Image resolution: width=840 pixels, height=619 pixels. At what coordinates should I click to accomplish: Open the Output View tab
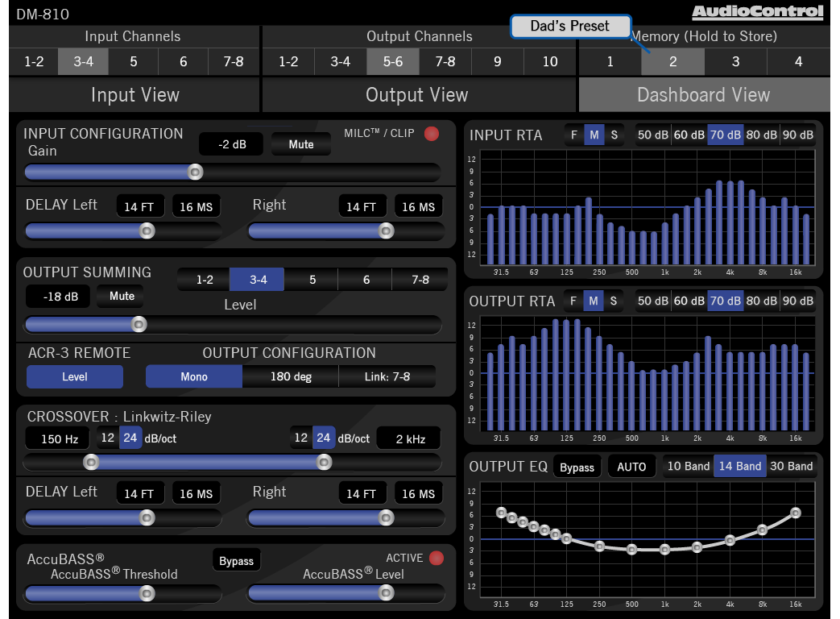416,95
